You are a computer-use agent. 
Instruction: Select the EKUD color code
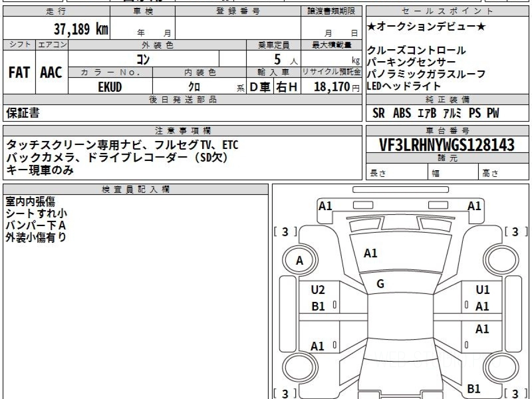[110, 87]
